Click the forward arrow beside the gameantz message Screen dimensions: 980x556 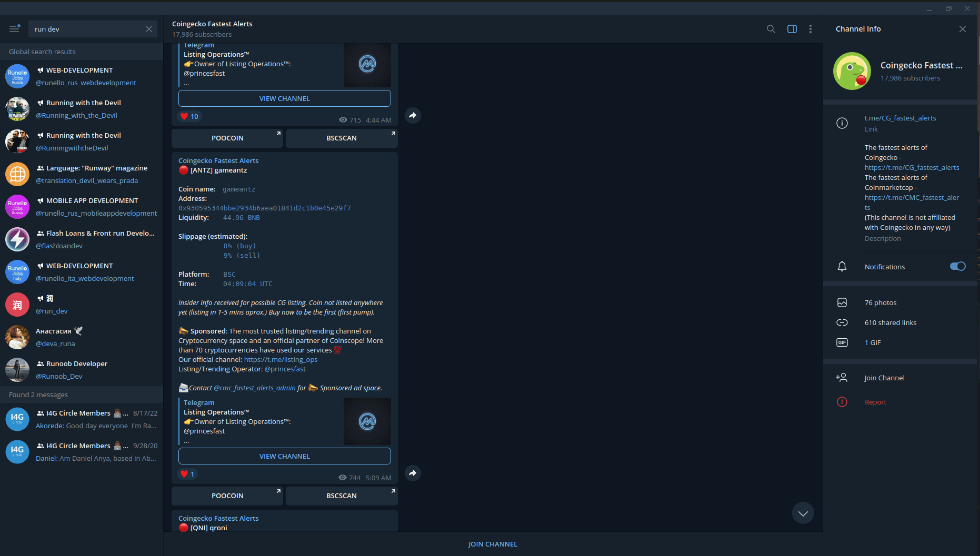coord(413,473)
